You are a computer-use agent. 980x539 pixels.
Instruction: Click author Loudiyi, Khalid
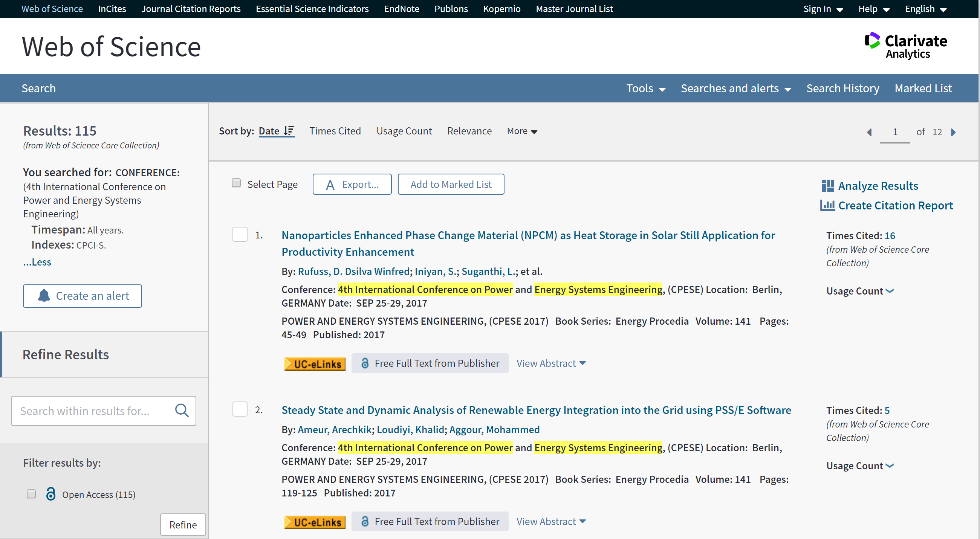pyautogui.click(x=410, y=429)
